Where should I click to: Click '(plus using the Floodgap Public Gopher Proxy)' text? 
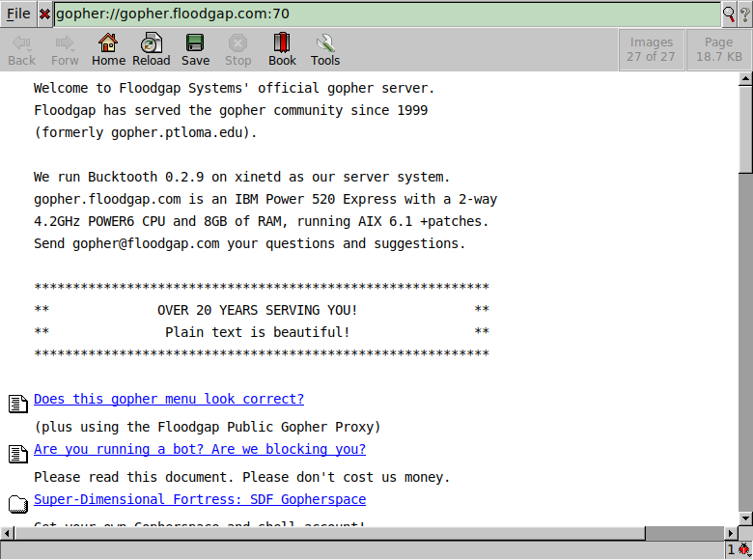point(208,427)
